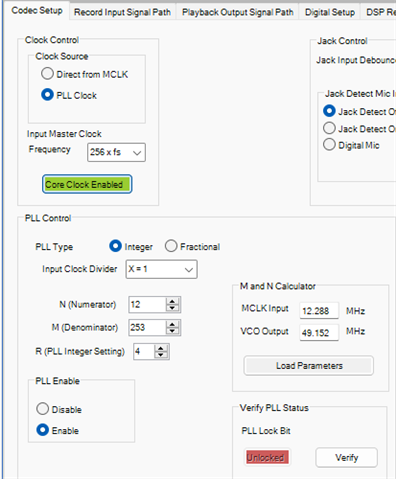Switch to the Codec Setup tab
Viewport: 396px width, 479px height.
(x=37, y=11)
